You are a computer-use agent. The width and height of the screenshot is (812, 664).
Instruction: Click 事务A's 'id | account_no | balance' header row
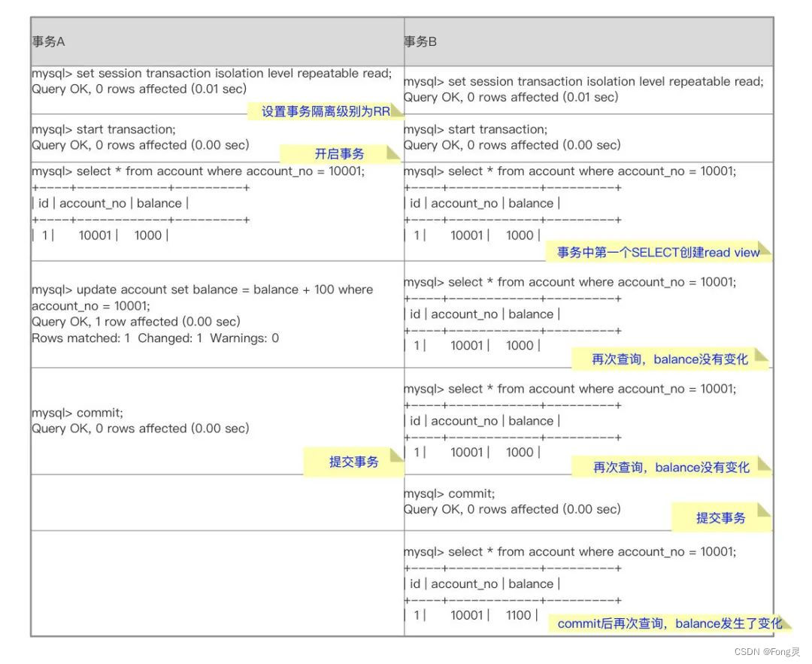coord(110,204)
